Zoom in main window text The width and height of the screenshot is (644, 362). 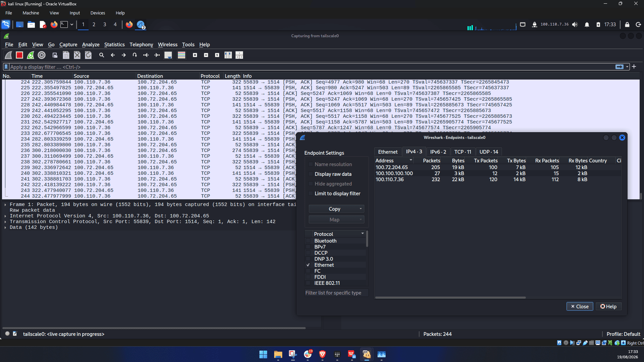[195, 55]
